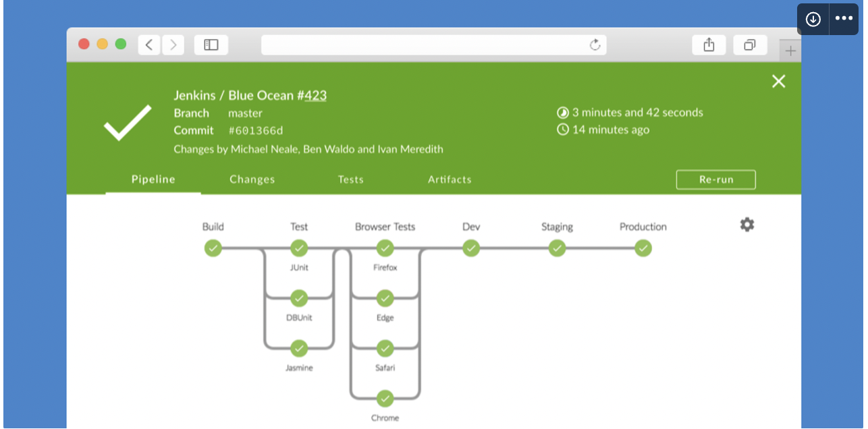The width and height of the screenshot is (868, 429).
Task: Select the Jasmine stage node
Action: coord(299,348)
